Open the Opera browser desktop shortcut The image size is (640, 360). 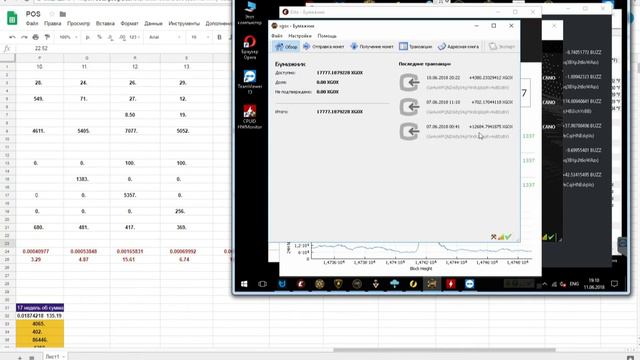click(249, 48)
